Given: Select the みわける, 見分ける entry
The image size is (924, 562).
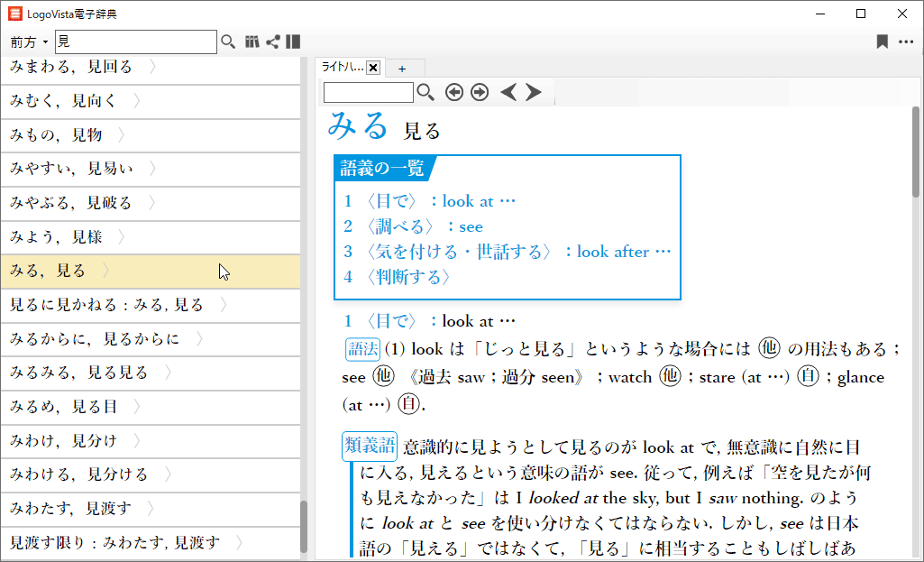Looking at the screenshot, I should (x=151, y=475).
